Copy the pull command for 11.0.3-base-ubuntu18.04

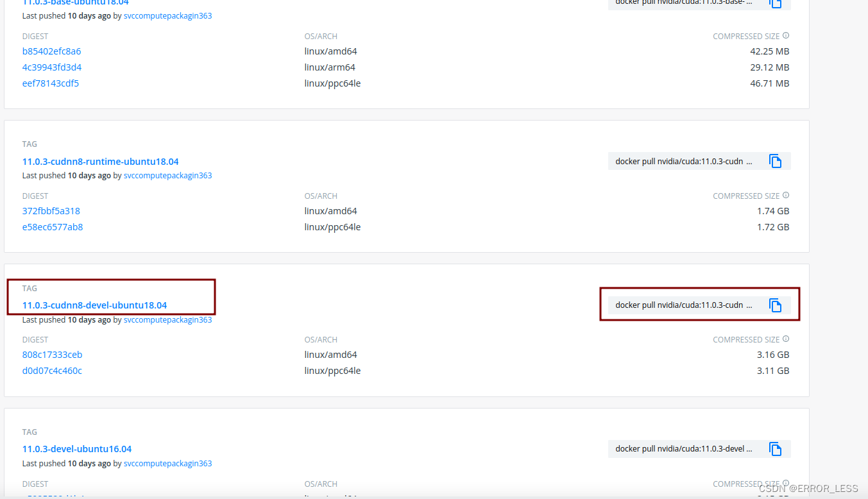tap(776, 4)
